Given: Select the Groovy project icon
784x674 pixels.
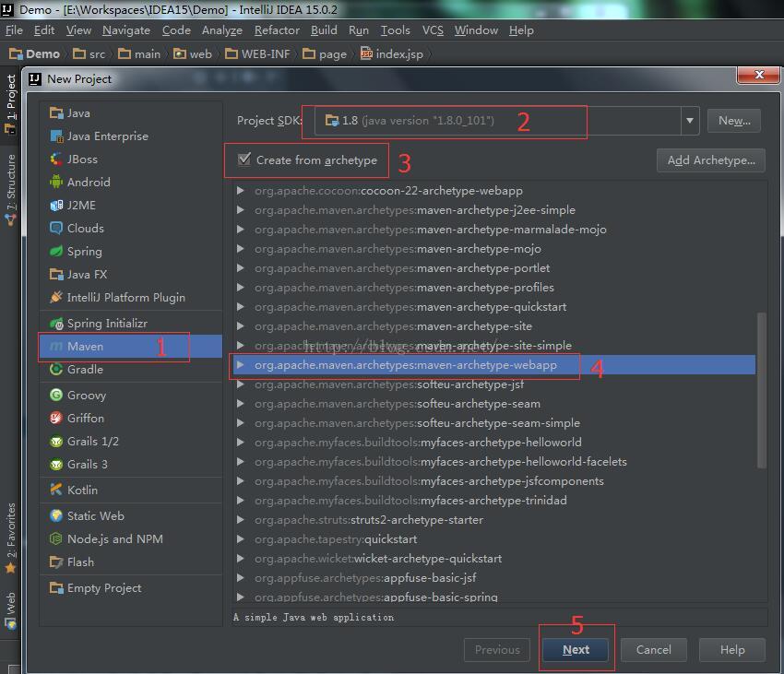Looking at the screenshot, I should click(x=56, y=395).
